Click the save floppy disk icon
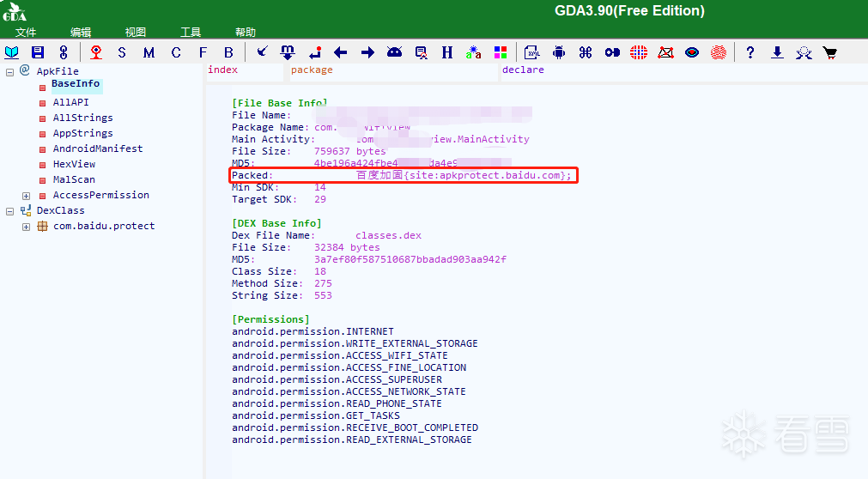This screenshot has height=479, width=868. 38,52
